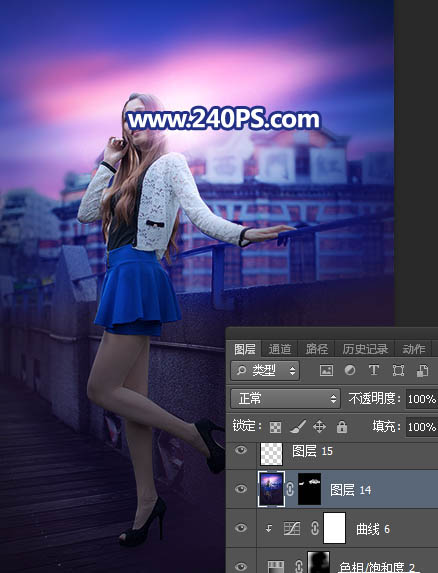Click the mask link icon on 图层 14

(290, 489)
